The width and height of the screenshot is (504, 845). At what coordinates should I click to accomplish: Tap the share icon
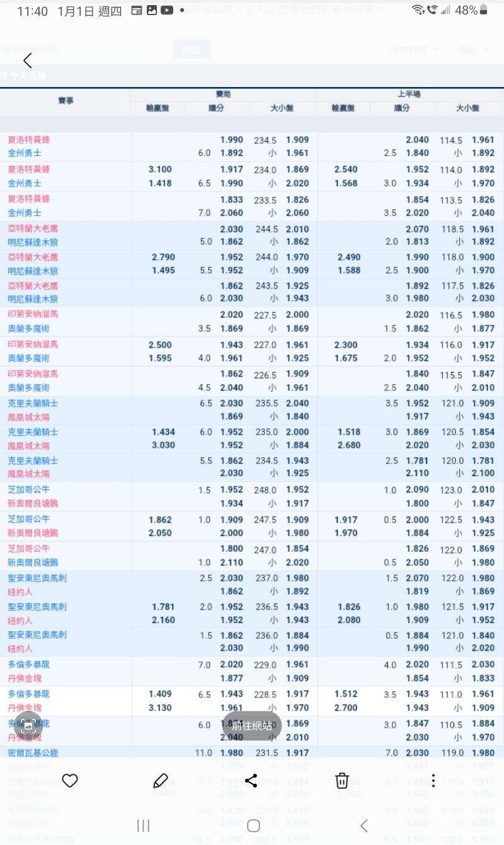coord(251,781)
